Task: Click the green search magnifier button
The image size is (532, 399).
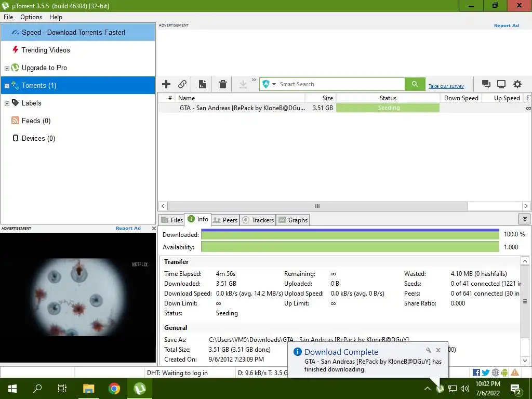Action: point(415,84)
